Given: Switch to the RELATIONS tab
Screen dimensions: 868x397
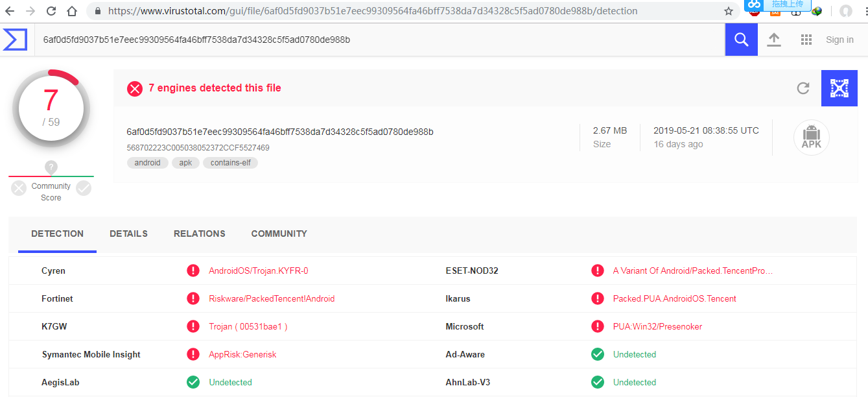Looking at the screenshot, I should (200, 234).
